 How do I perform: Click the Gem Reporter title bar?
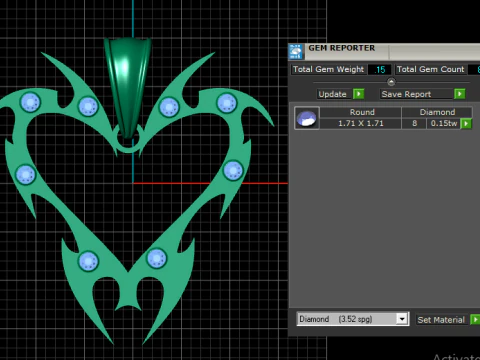click(x=383, y=51)
